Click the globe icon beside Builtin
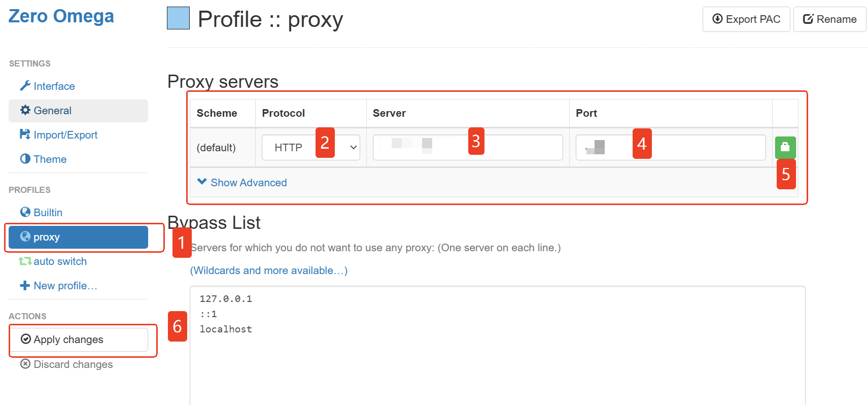The width and height of the screenshot is (868, 405). [x=25, y=212]
